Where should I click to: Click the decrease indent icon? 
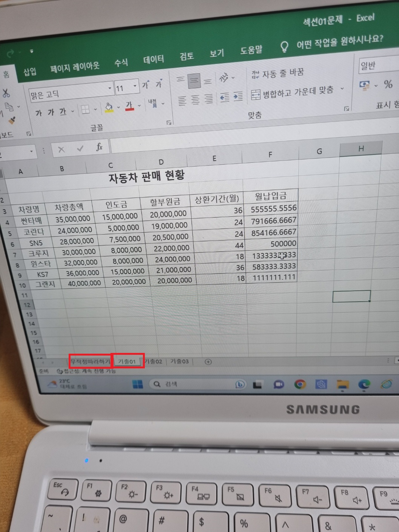pyautogui.click(x=225, y=98)
